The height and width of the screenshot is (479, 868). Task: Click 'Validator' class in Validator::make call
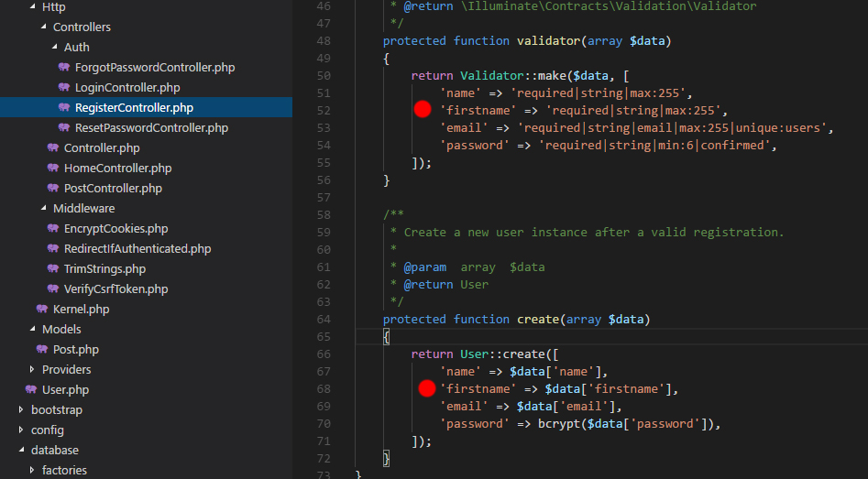click(492, 76)
